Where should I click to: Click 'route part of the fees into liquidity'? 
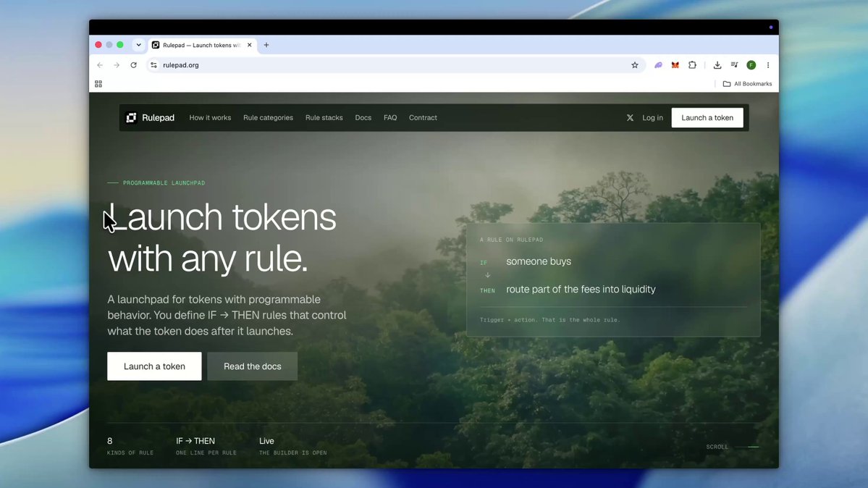[581, 289]
